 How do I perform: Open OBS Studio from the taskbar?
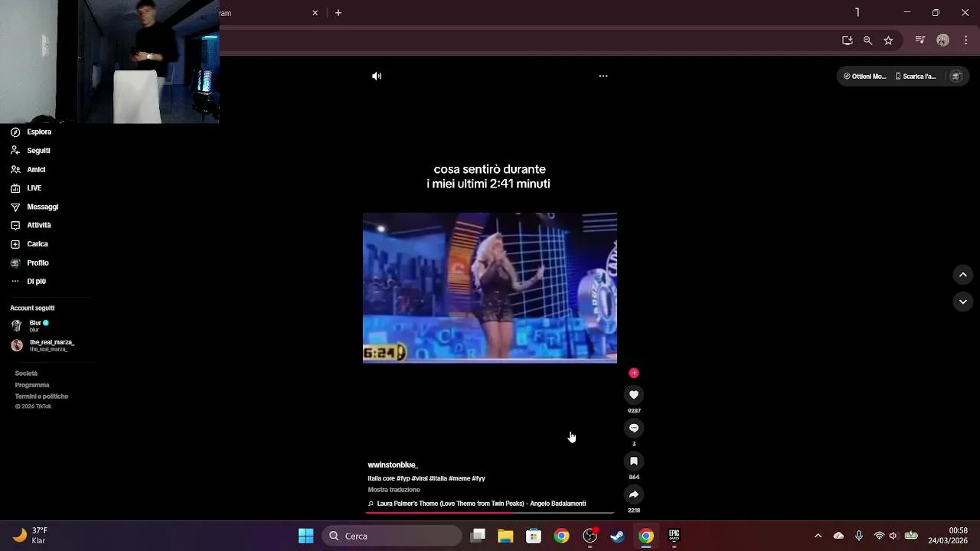click(590, 536)
